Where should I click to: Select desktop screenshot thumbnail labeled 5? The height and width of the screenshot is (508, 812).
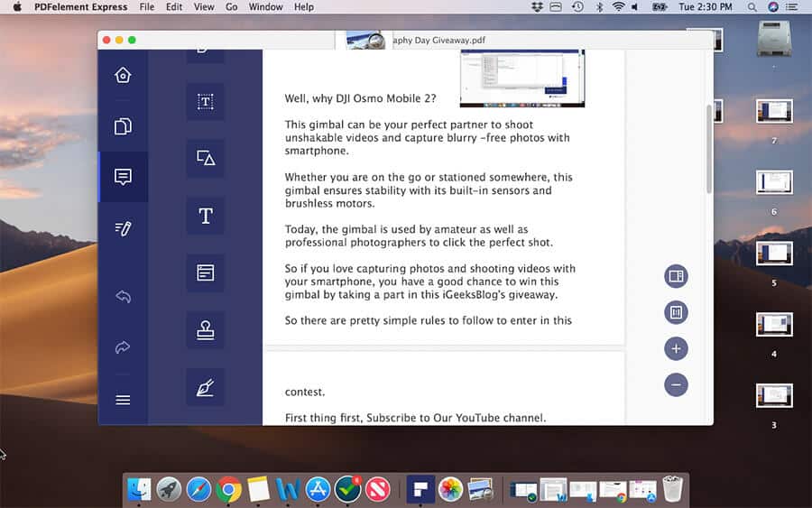pos(774,254)
